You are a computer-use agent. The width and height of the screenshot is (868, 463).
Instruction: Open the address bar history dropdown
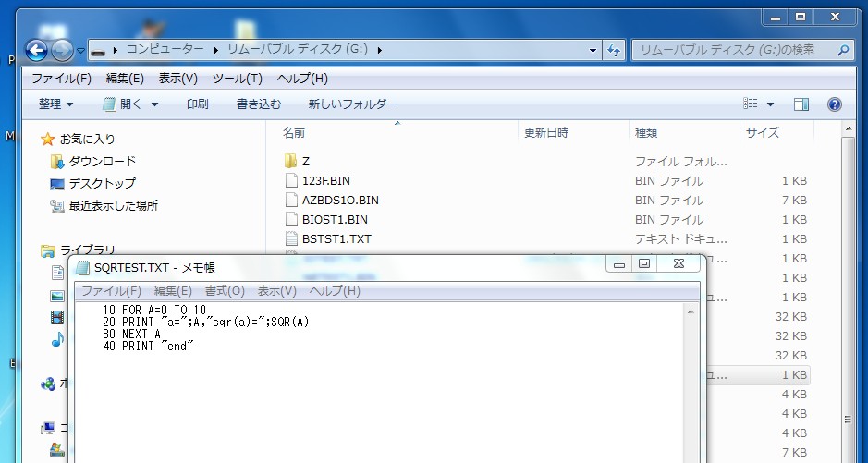click(593, 50)
